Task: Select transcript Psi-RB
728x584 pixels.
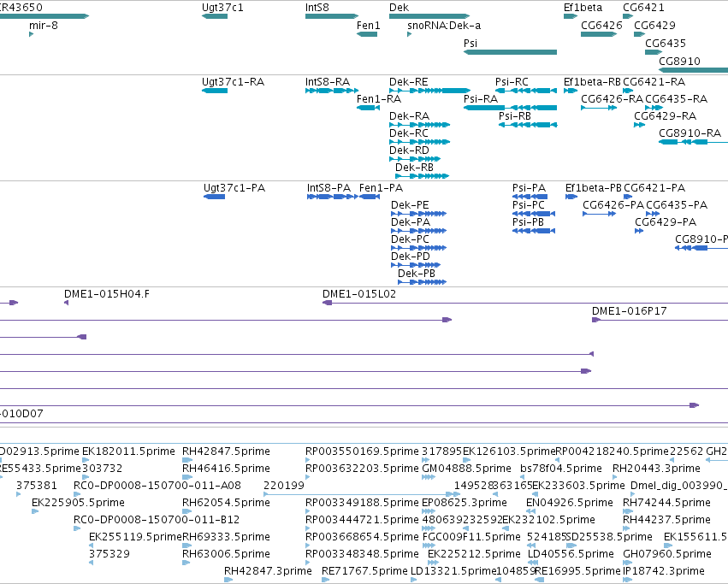Action: 514,116
